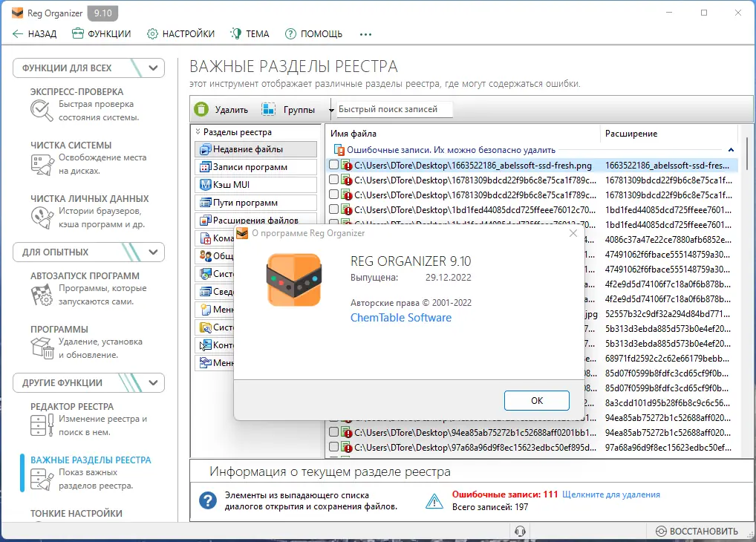Click the ПОМОЩЬ question icon

point(290,33)
